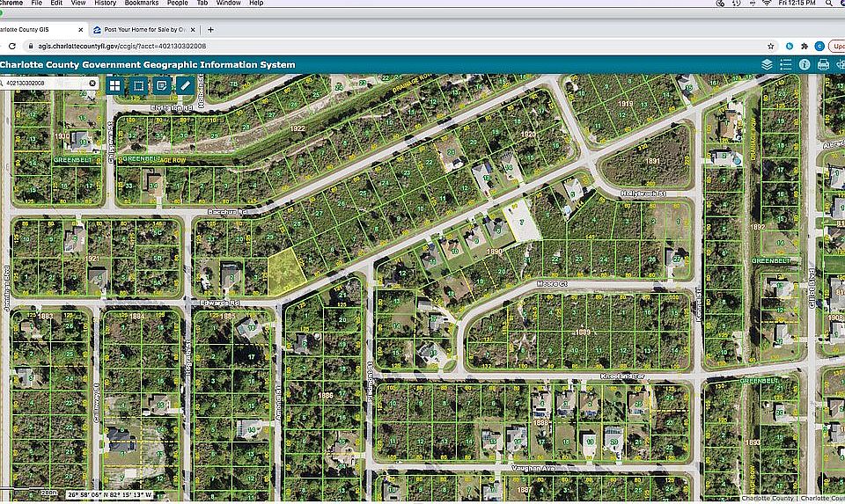Image resolution: width=845 pixels, height=504 pixels.
Task: Click the highlighted yellow parcel
Action: pos(283,271)
